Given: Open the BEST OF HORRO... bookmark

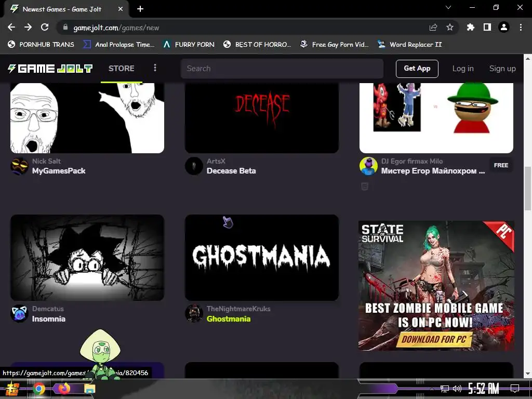Looking at the screenshot, I should click(257, 45).
